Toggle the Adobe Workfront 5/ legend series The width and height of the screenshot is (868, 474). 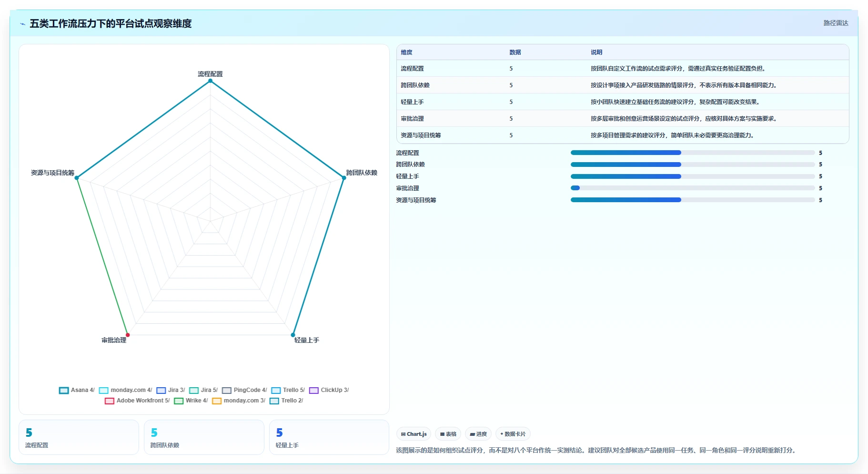point(137,401)
